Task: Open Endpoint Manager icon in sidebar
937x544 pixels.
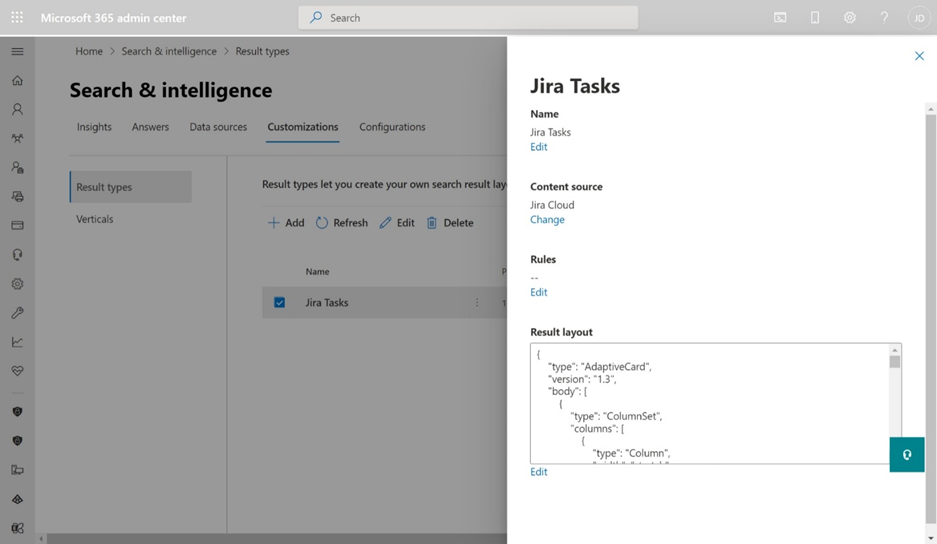Action: 17,470
